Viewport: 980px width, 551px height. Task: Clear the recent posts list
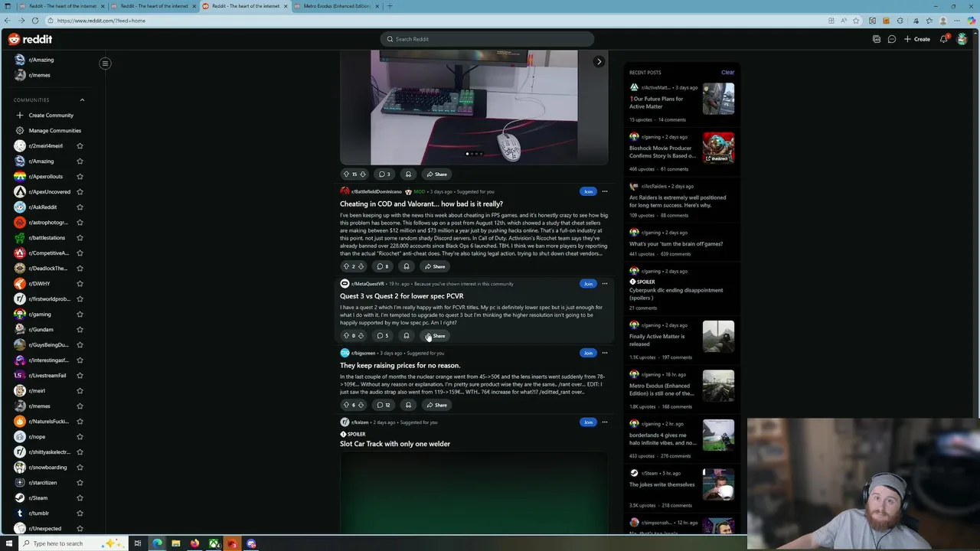[x=727, y=72]
